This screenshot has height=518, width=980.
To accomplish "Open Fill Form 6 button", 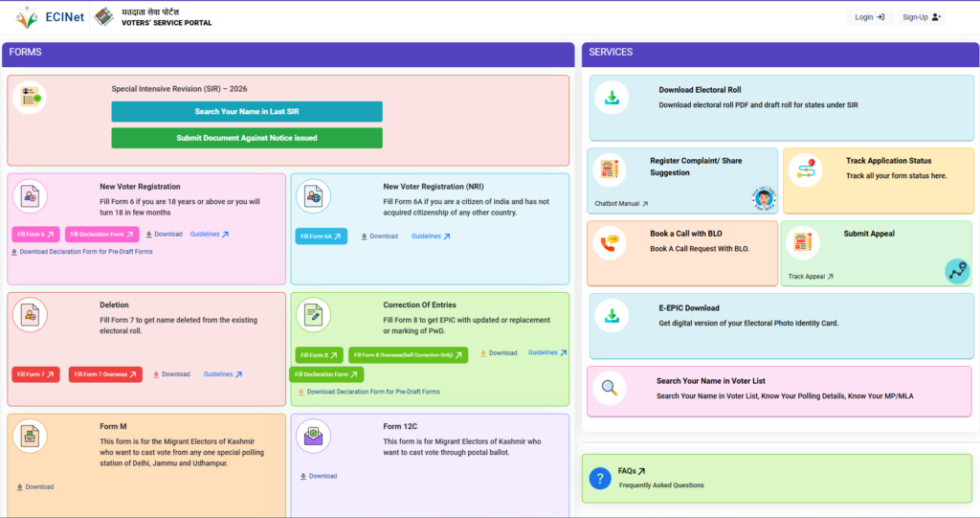I will [x=35, y=235].
